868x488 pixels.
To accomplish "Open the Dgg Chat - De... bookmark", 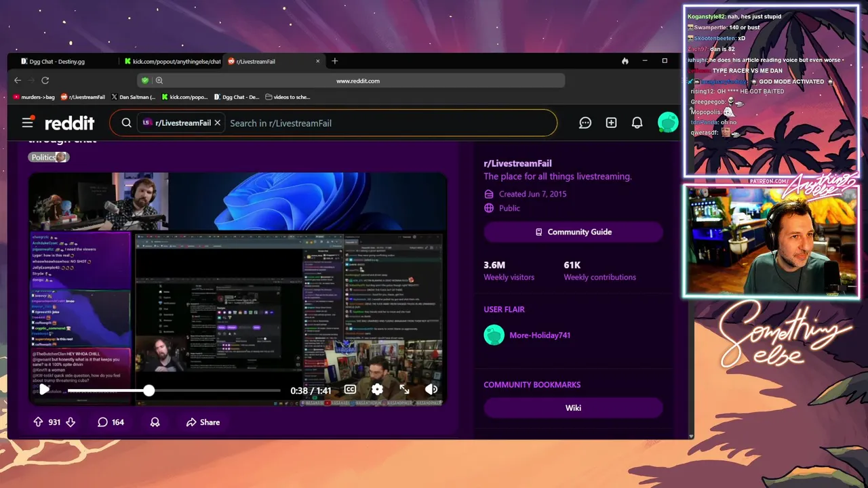I will [236, 97].
